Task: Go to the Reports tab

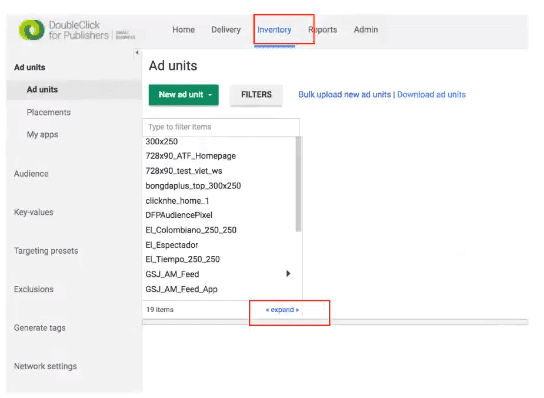Action: click(x=323, y=30)
